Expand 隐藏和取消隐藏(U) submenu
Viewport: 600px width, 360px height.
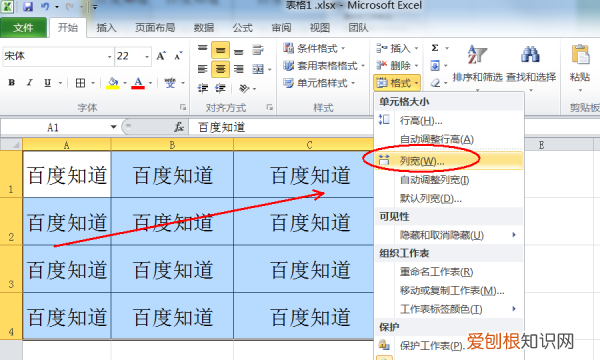(x=448, y=235)
